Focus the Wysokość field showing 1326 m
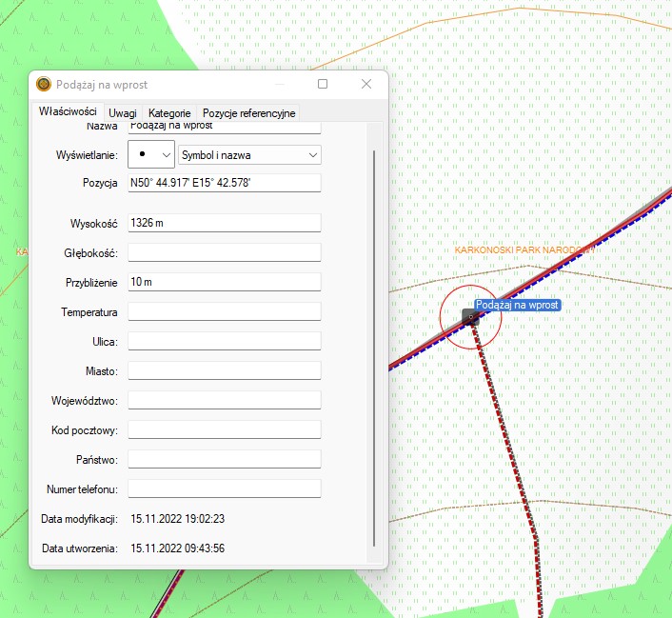This screenshot has height=618, width=672. (x=224, y=223)
